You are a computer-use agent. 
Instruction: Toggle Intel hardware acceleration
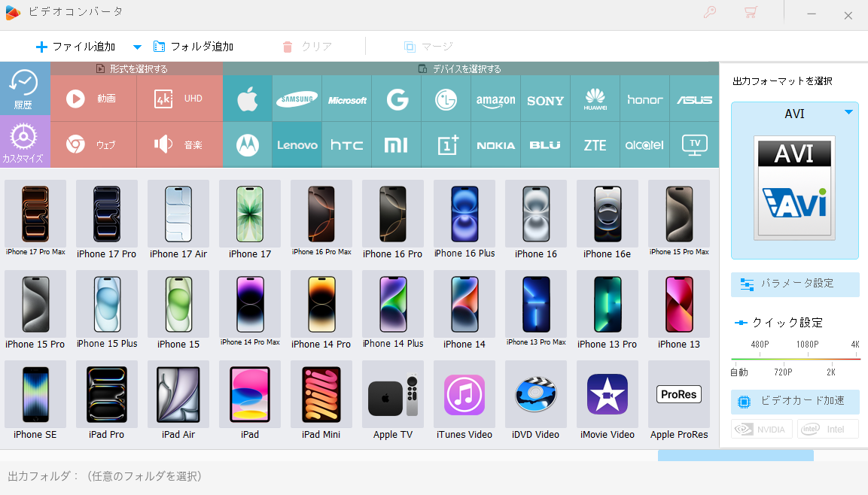click(828, 430)
